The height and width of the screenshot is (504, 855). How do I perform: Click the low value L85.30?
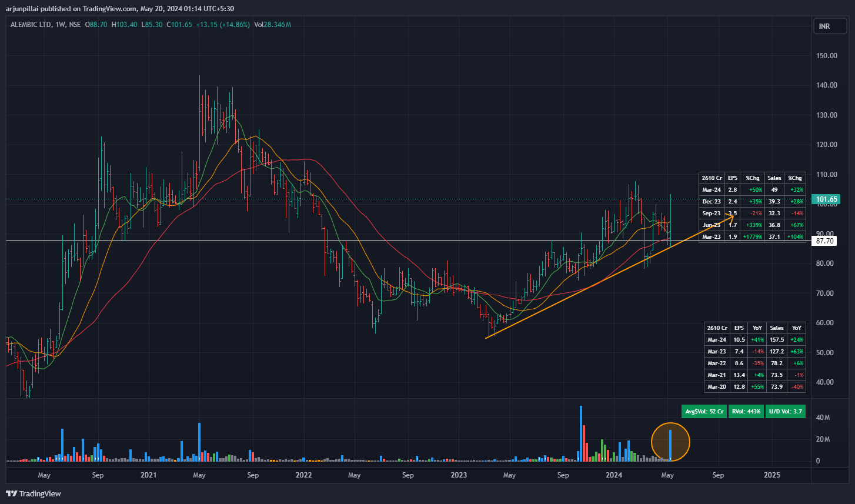[152, 25]
